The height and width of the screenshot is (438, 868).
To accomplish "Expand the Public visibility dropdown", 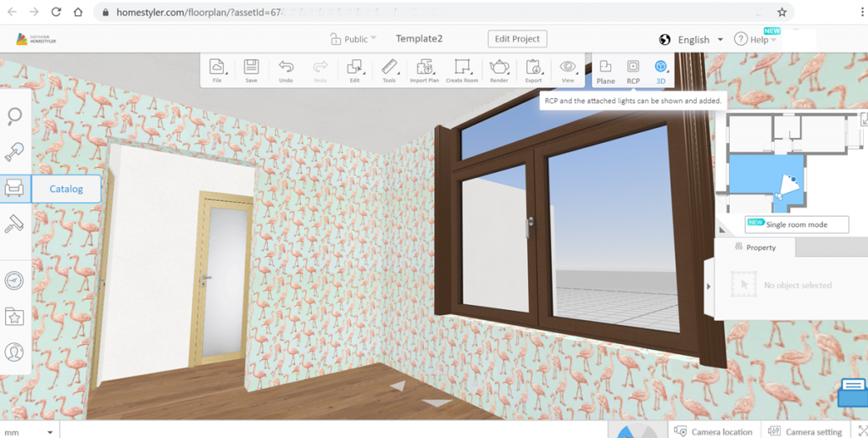I will pos(353,39).
